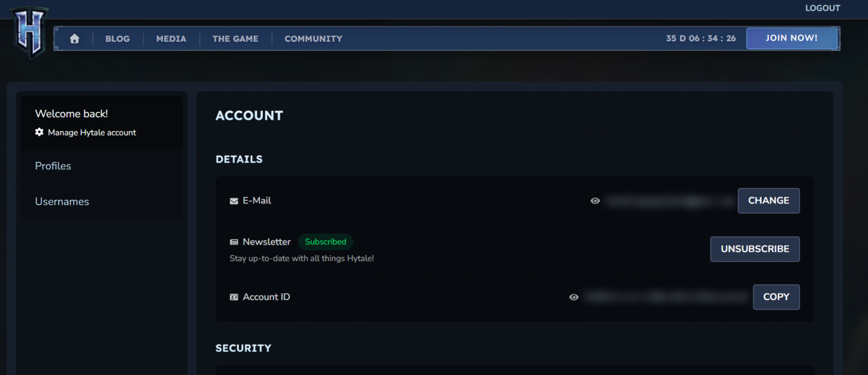Navigate to the MEDIA page

point(171,38)
